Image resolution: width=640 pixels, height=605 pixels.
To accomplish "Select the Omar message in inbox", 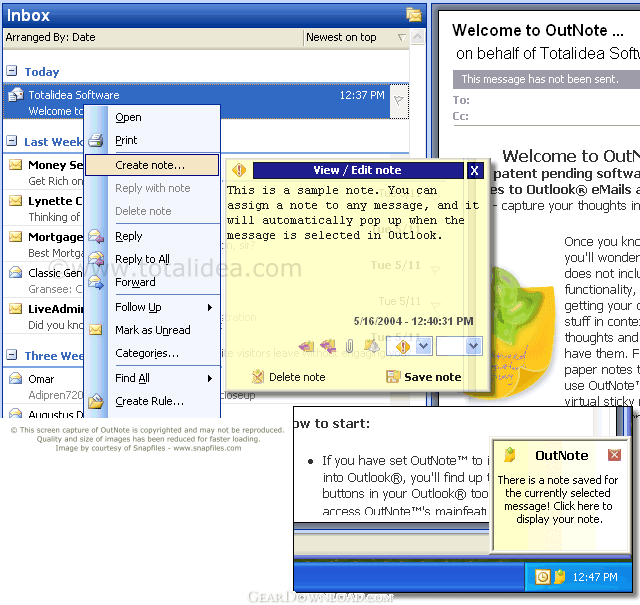I will coord(43,386).
